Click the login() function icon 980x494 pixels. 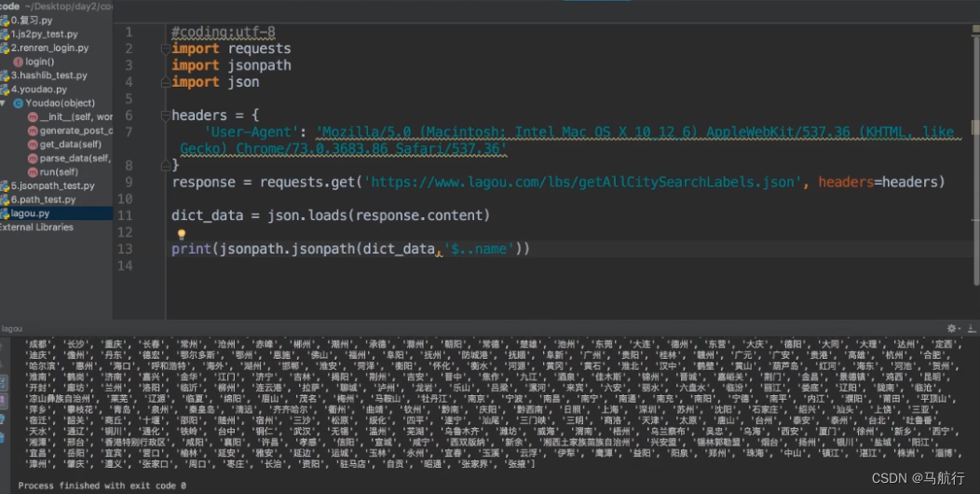point(18,62)
